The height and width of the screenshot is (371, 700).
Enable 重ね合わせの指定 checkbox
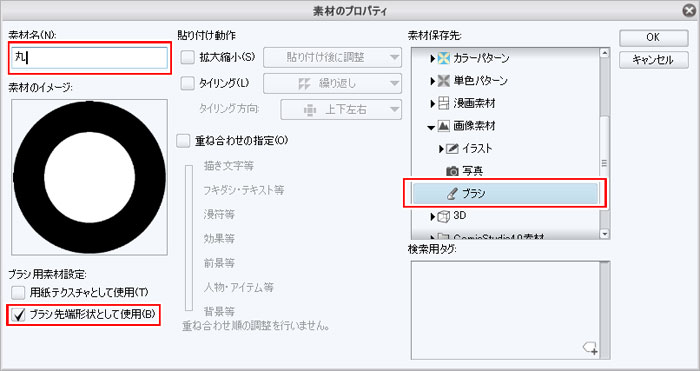click(x=183, y=141)
